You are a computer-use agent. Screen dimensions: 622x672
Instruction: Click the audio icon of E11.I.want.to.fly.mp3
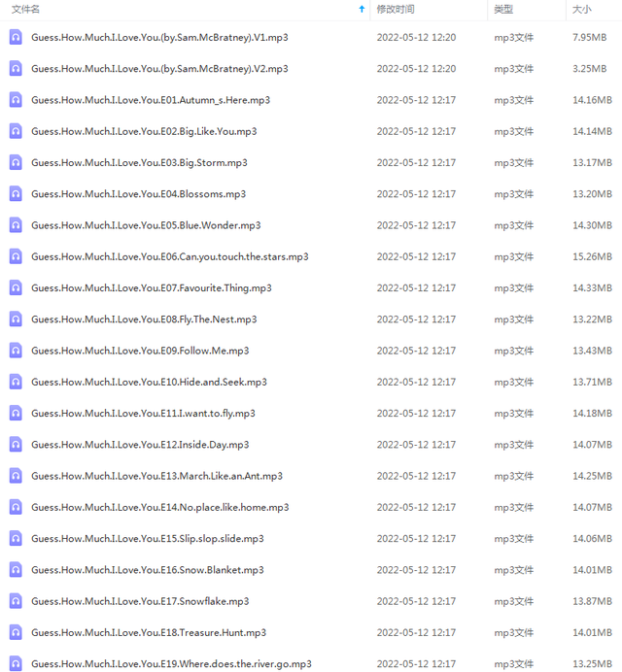coord(16,413)
